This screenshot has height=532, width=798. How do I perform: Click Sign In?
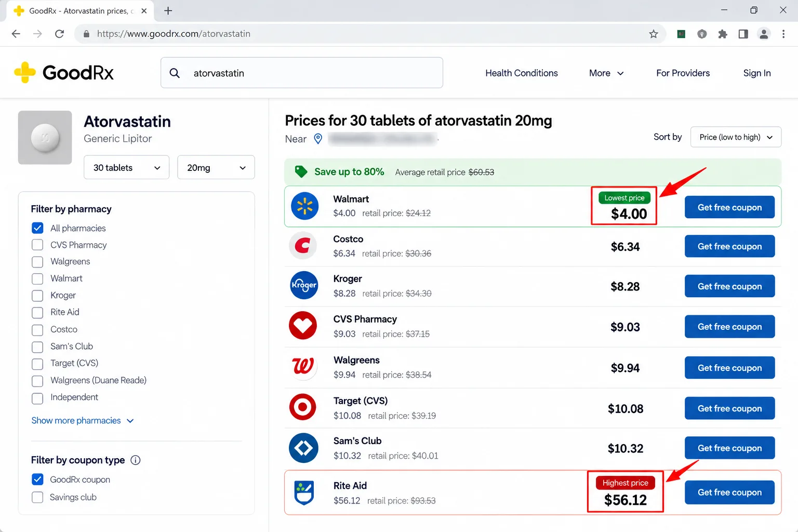pos(757,73)
